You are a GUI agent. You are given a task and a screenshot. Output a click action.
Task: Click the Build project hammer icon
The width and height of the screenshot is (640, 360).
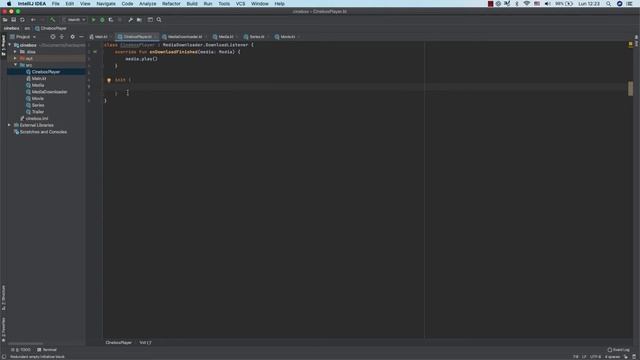tap(52, 20)
